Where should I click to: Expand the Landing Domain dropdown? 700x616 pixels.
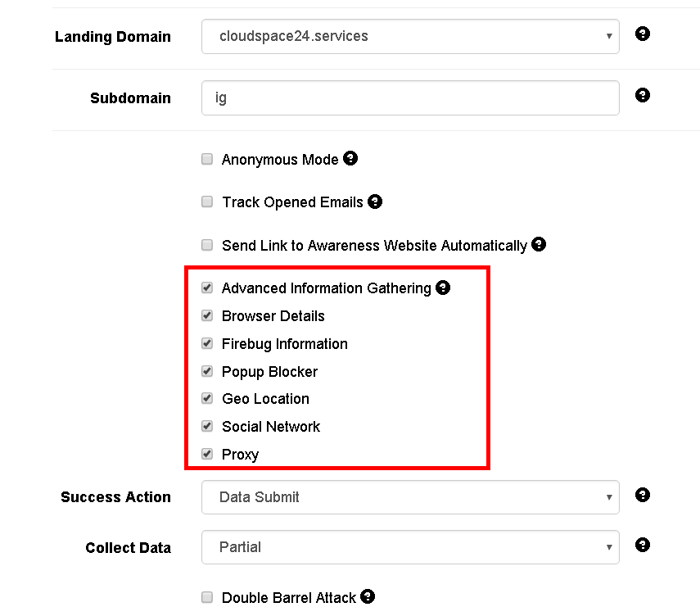[x=410, y=36]
